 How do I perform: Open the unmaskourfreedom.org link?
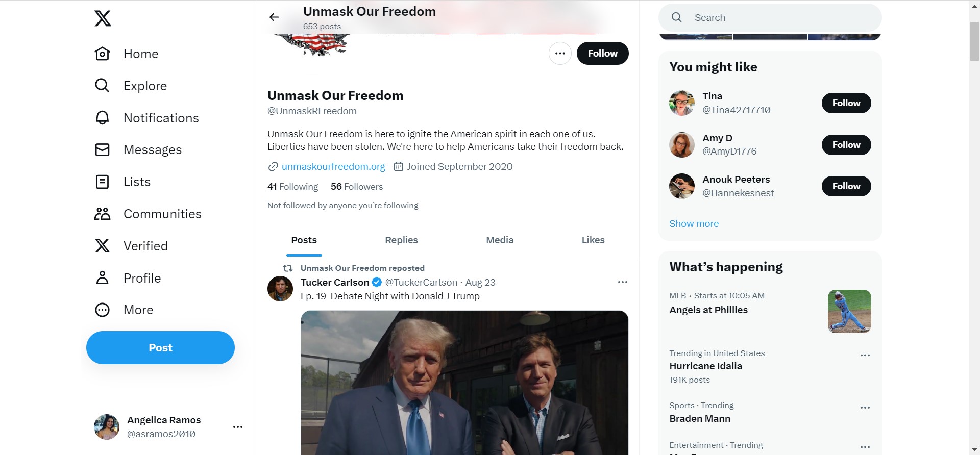click(333, 167)
